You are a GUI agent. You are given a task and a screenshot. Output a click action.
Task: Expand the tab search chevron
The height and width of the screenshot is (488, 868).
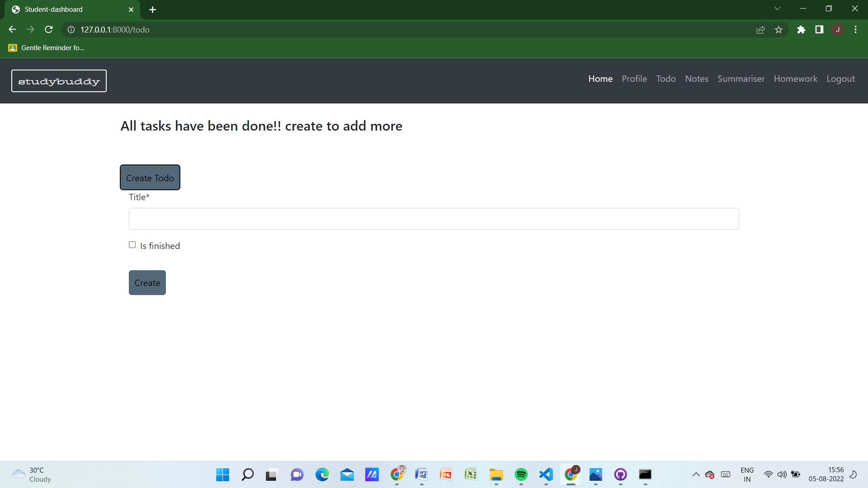point(777,9)
